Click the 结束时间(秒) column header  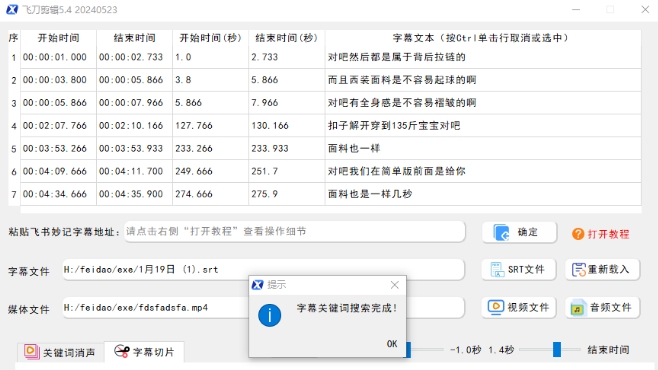287,38
